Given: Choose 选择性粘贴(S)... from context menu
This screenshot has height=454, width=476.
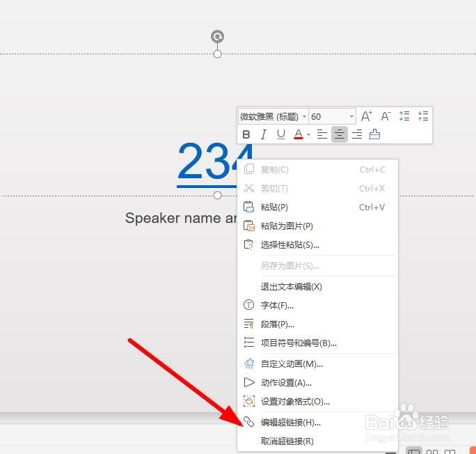Looking at the screenshot, I should [317, 245].
